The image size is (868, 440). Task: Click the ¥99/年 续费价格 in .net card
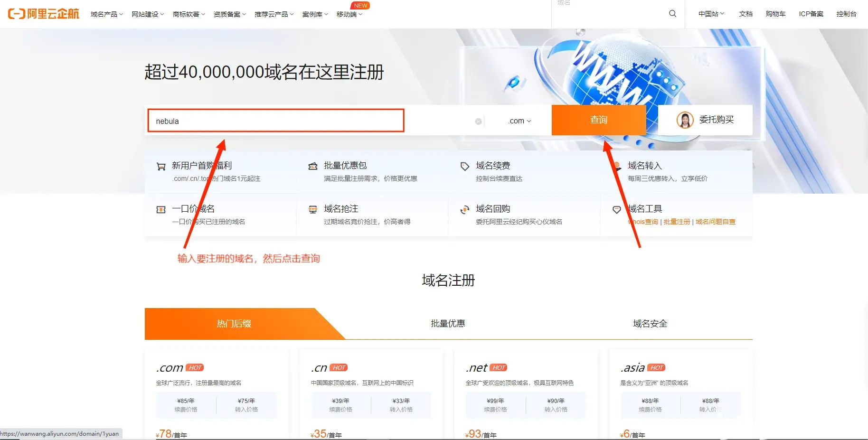[495, 405]
